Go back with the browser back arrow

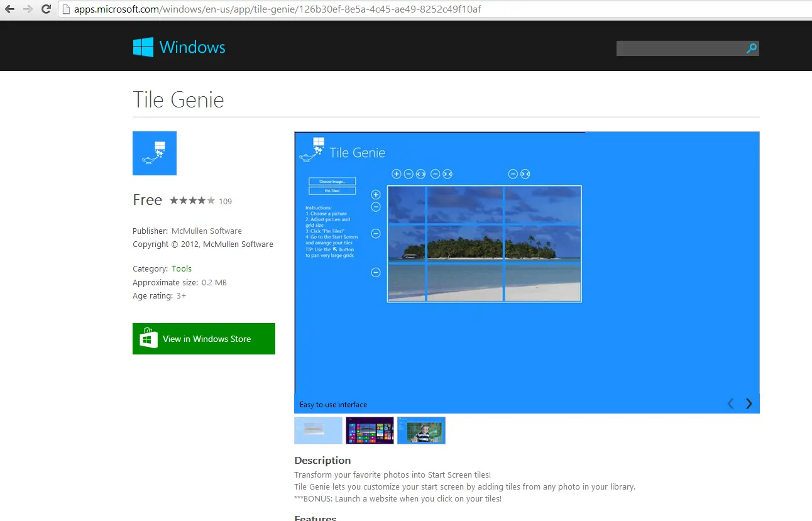pos(9,9)
